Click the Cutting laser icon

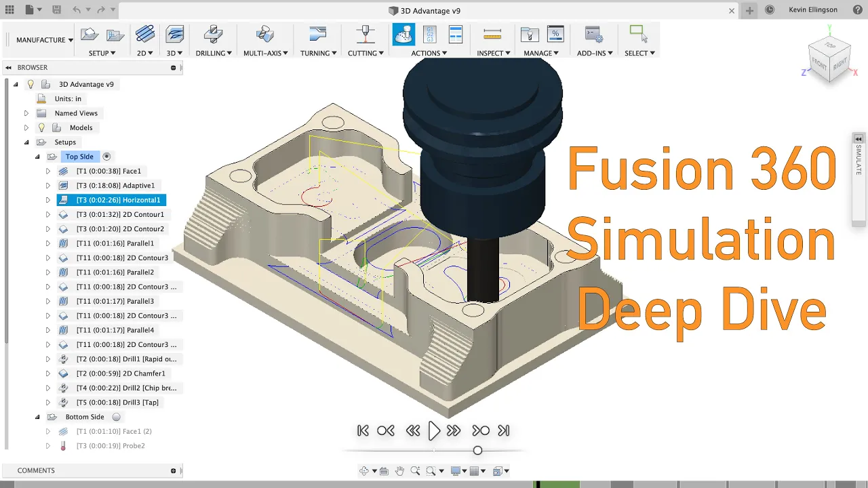(x=366, y=35)
